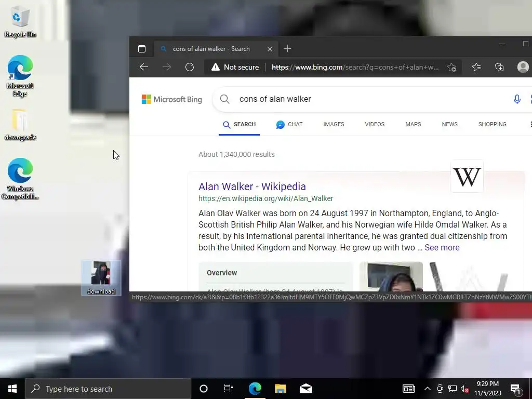Viewport: 532px width, 399px height.
Task: Open the Alan Walker photo thumbnail in result
Action: [x=391, y=276]
